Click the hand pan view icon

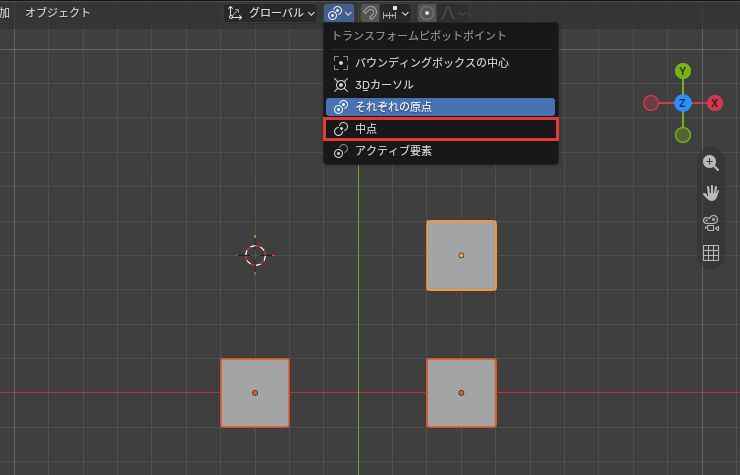[711, 193]
